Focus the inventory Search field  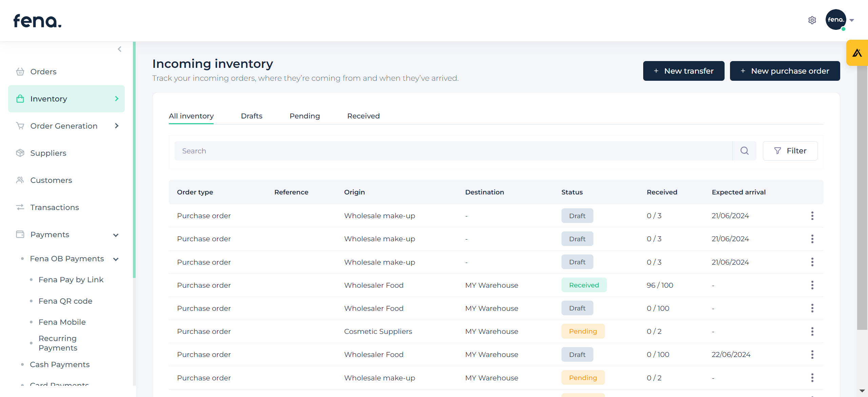point(453,151)
